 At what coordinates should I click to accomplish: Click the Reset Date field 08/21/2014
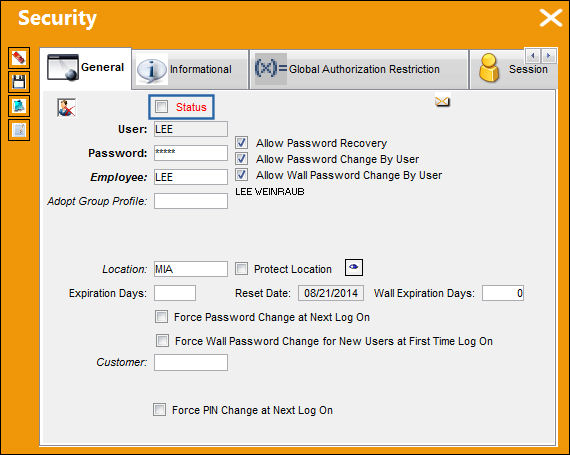pyautogui.click(x=331, y=293)
